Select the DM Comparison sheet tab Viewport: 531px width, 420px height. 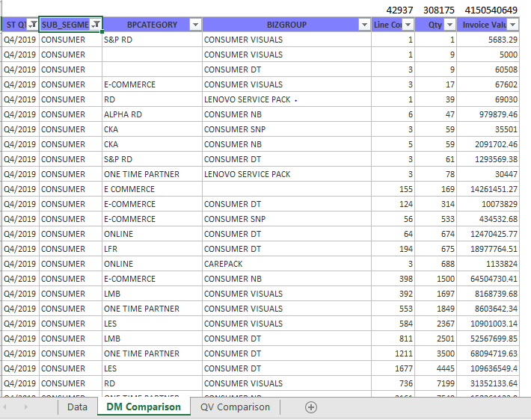click(144, 407)
